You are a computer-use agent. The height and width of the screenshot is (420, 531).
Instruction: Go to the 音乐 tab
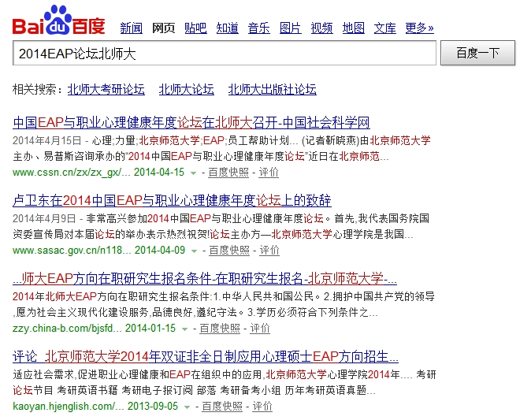coord(258,28)
